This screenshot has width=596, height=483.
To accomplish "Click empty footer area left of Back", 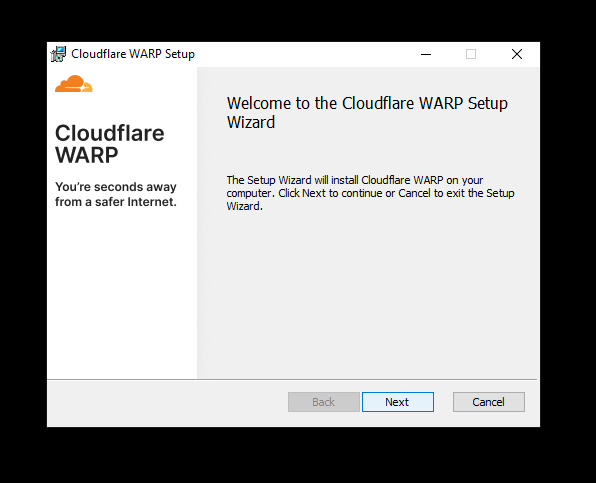I will (167, 403).
